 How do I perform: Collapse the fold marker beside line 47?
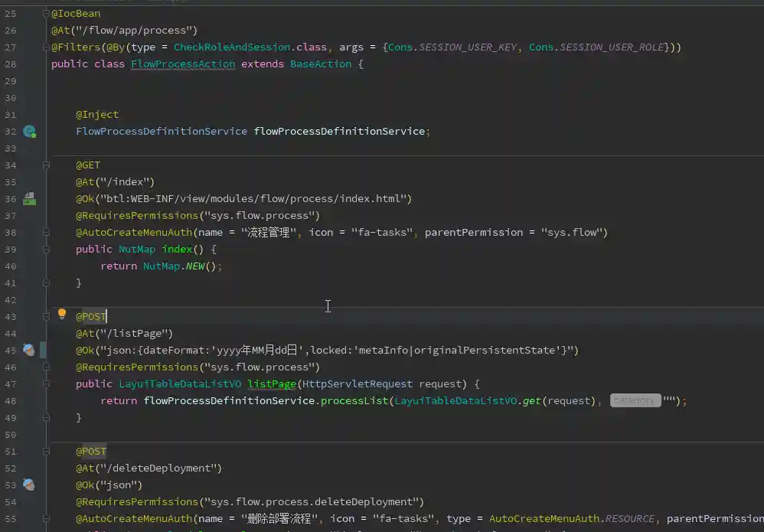pos(46,383)
